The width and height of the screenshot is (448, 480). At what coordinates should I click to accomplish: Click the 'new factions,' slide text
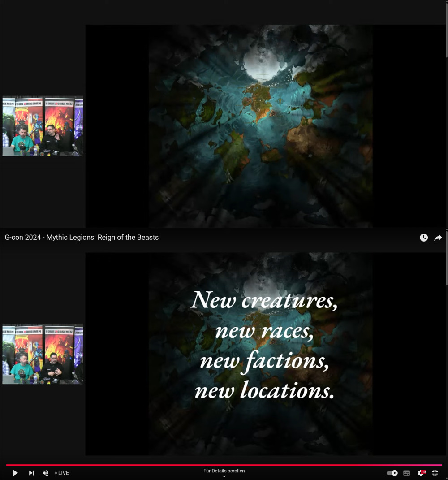pyautogui.click(x=264, y=361)
